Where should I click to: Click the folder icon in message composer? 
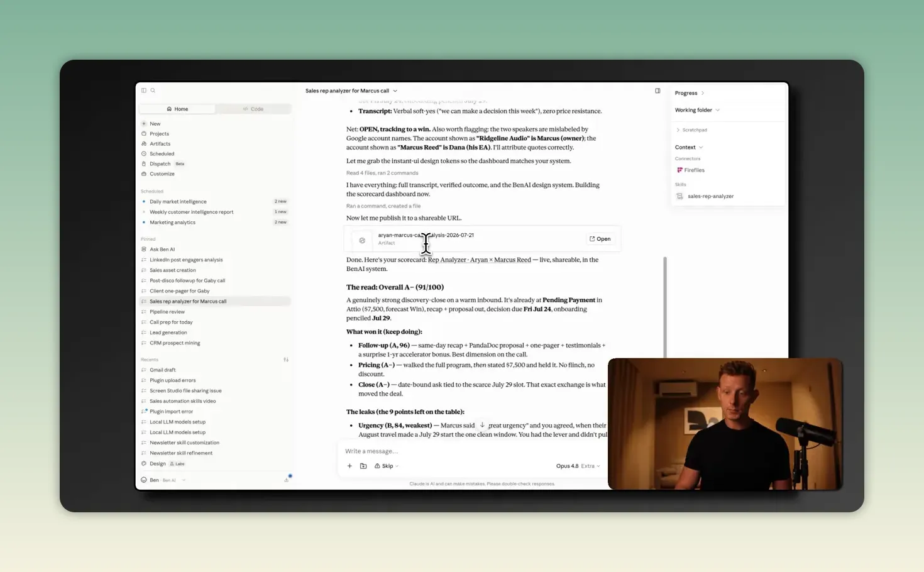[363, 466]
